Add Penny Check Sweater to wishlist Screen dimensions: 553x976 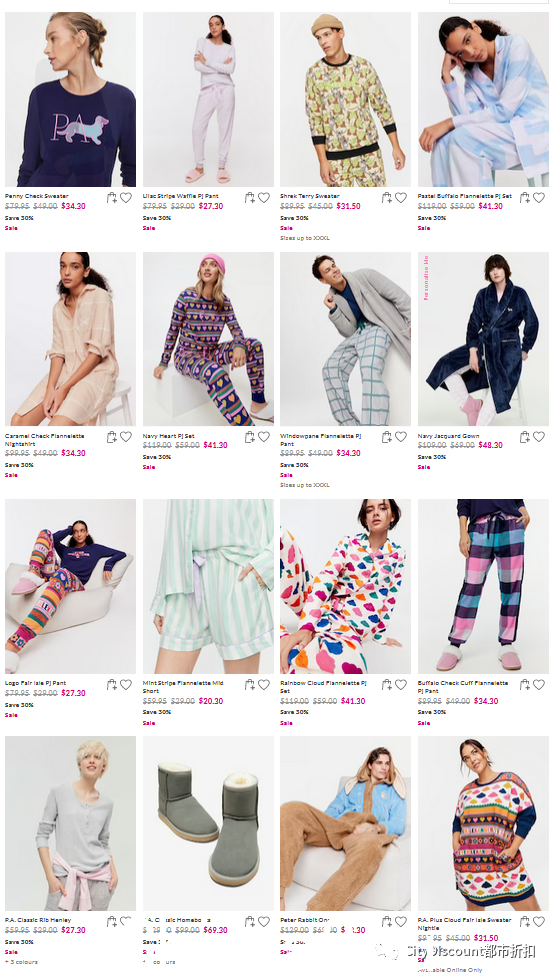point(126,198)
